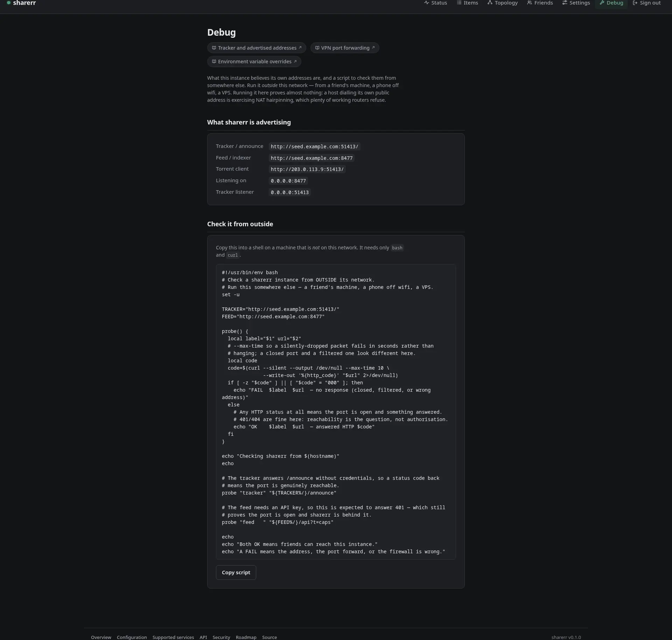Click the 'set -u' line in the script

231,294
